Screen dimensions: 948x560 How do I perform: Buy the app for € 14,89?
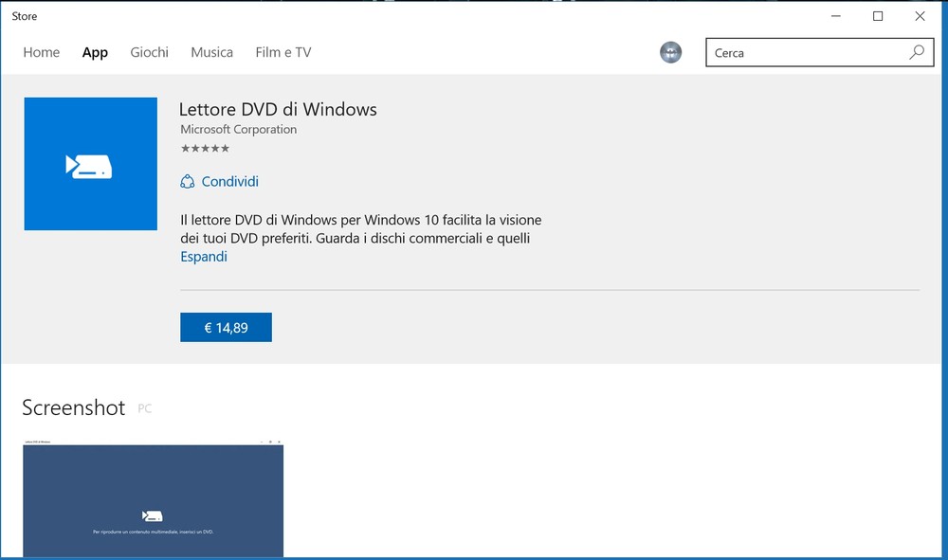(x=227, y=328)
